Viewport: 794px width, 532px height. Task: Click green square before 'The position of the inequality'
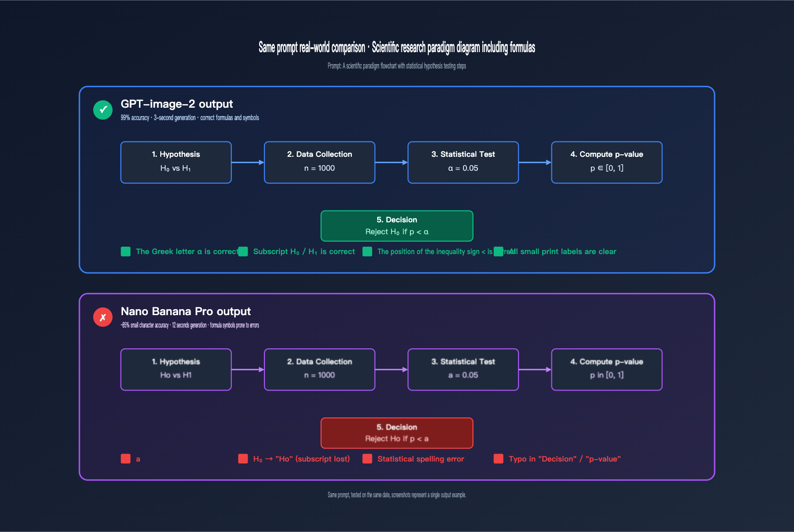coord(367,252)
